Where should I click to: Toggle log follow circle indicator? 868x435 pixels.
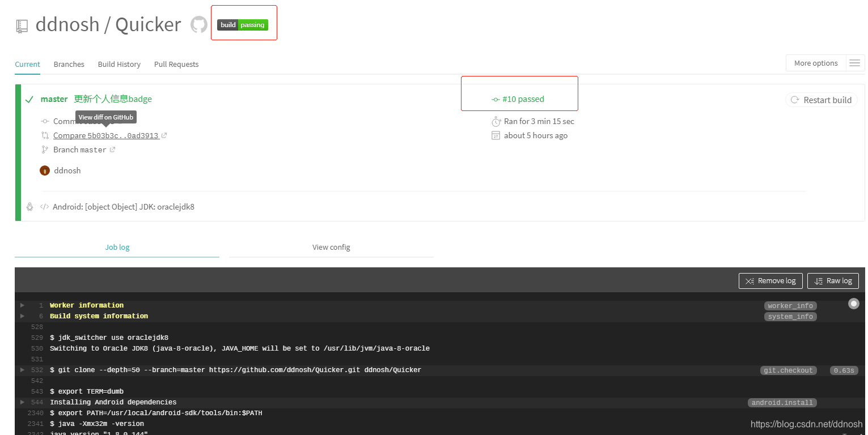(x=853, y=304)
